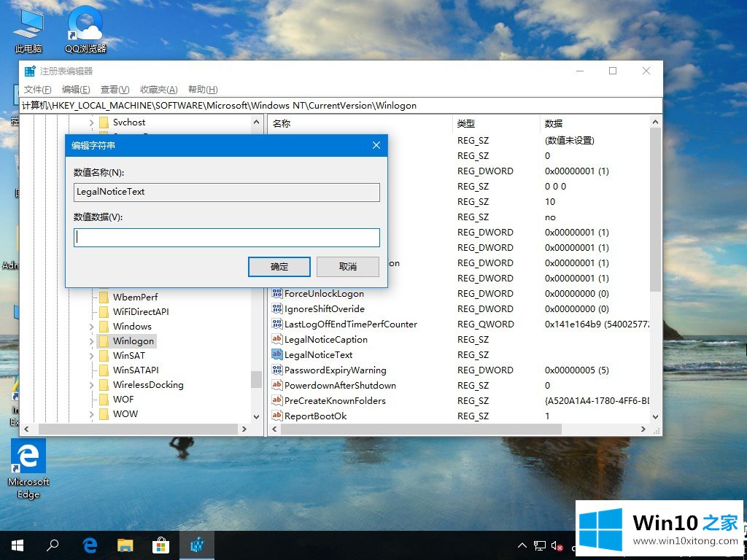Select the Winlogon tree item
Viewport: 747px width, 560px height.
point(133,341)
